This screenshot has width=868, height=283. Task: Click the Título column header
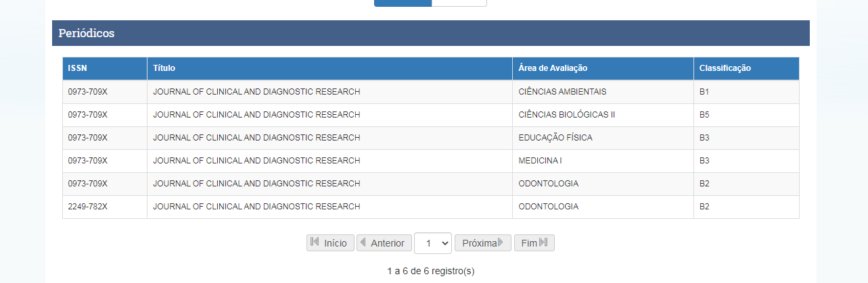[x=329, y=68]
